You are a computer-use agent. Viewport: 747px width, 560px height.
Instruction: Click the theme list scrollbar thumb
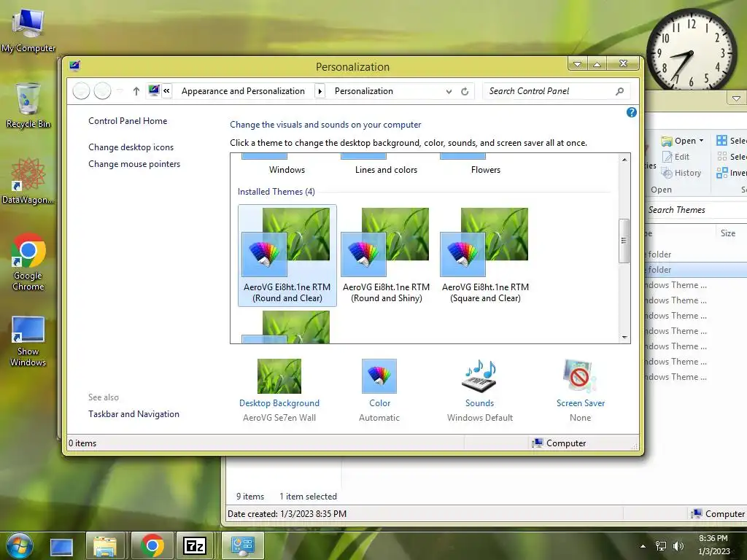[624, 241]
